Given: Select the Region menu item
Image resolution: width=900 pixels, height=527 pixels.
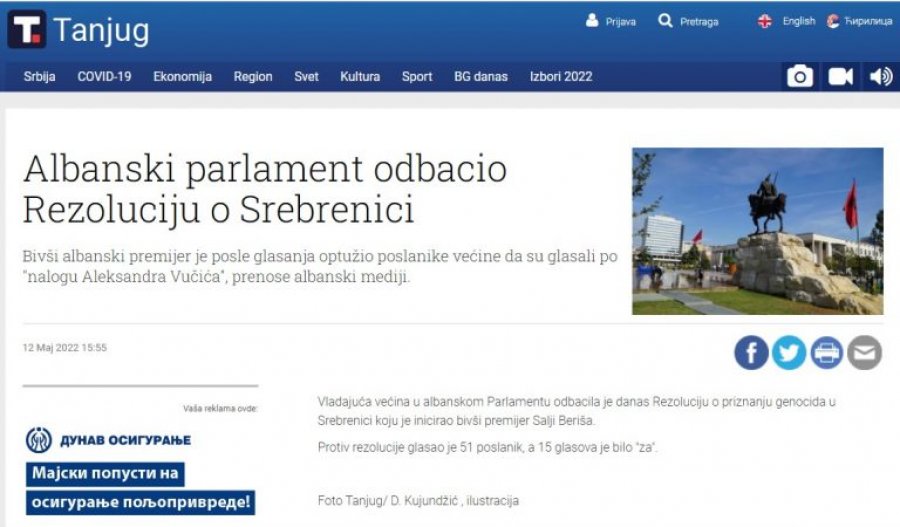Looking at the screenshot, I should pos(253,76).
